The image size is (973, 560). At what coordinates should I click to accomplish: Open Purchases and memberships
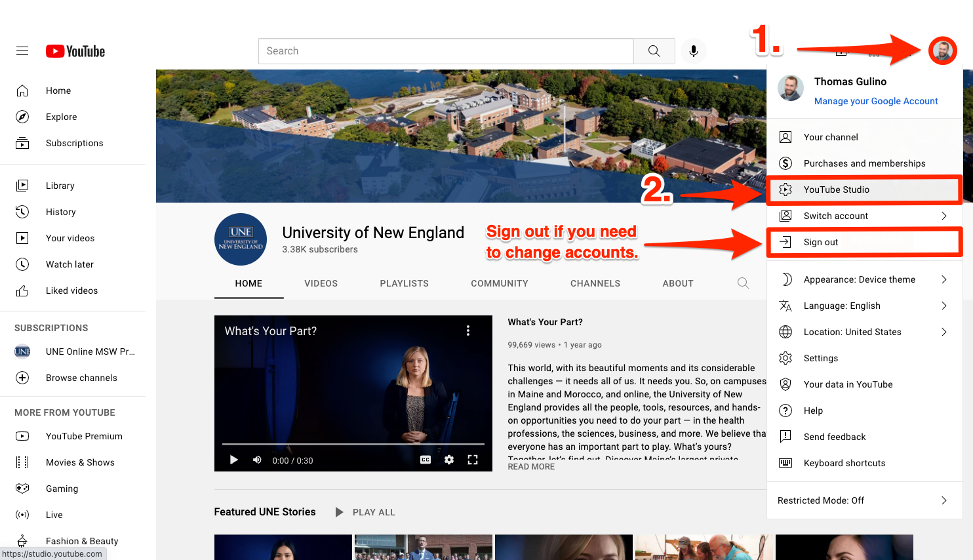[864, 163]
